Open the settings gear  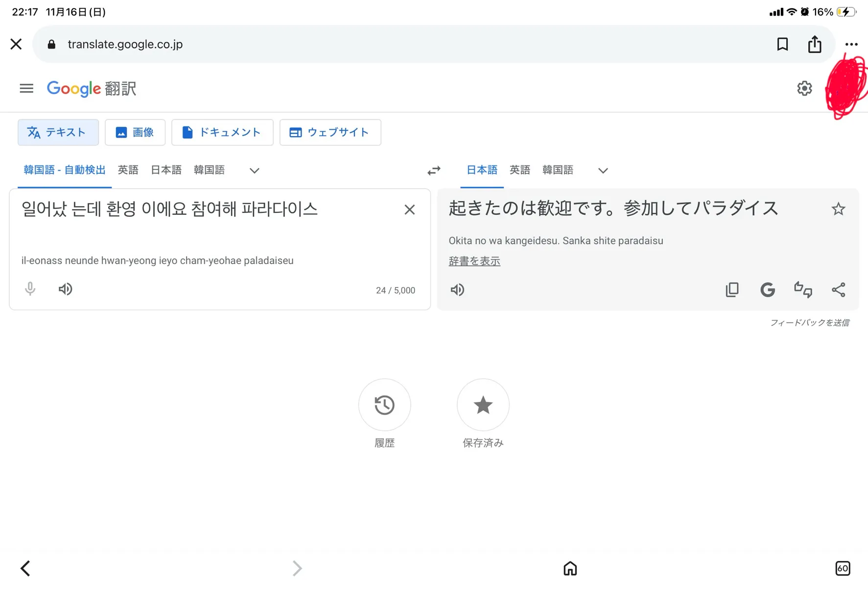804,88
